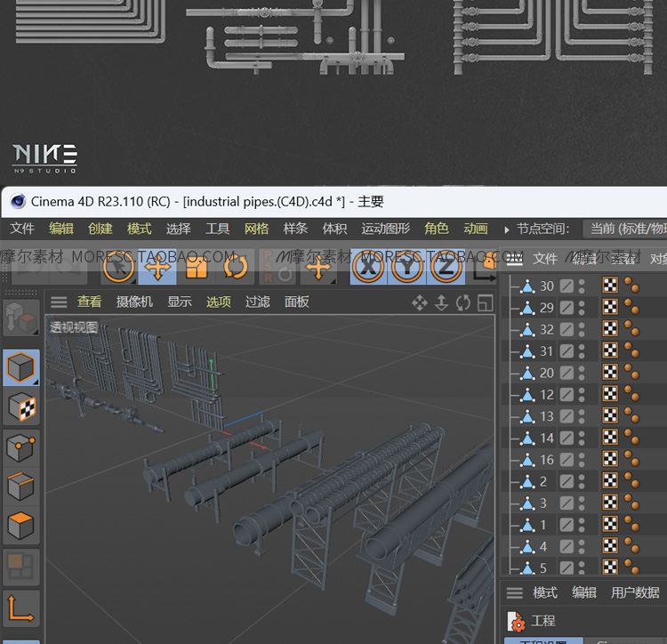Toggle the X axis lock

368,267
